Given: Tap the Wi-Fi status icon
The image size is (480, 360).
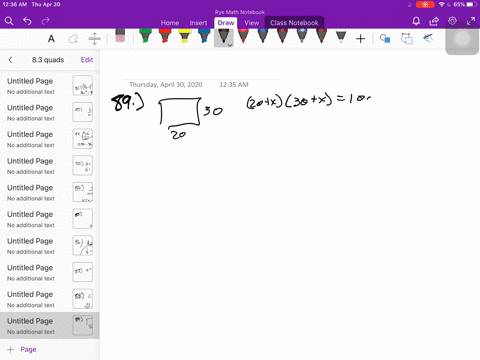Looking at the screenshot, I should tap(442, 5).
